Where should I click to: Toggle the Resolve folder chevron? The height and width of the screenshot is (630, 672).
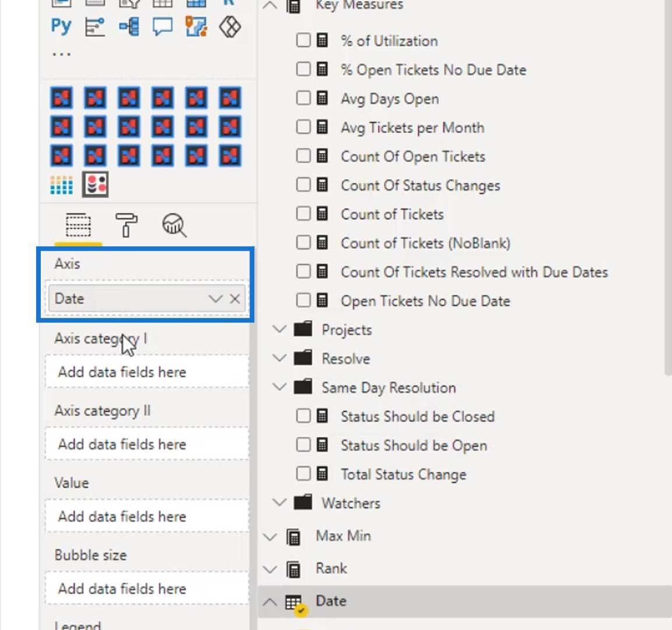pos(279,358)
